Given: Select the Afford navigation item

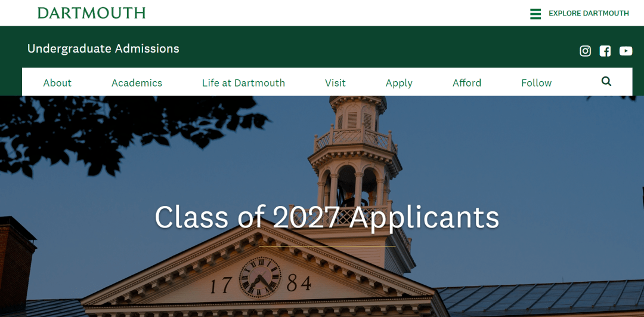Looking at the screenshot, I should [466, 82].
